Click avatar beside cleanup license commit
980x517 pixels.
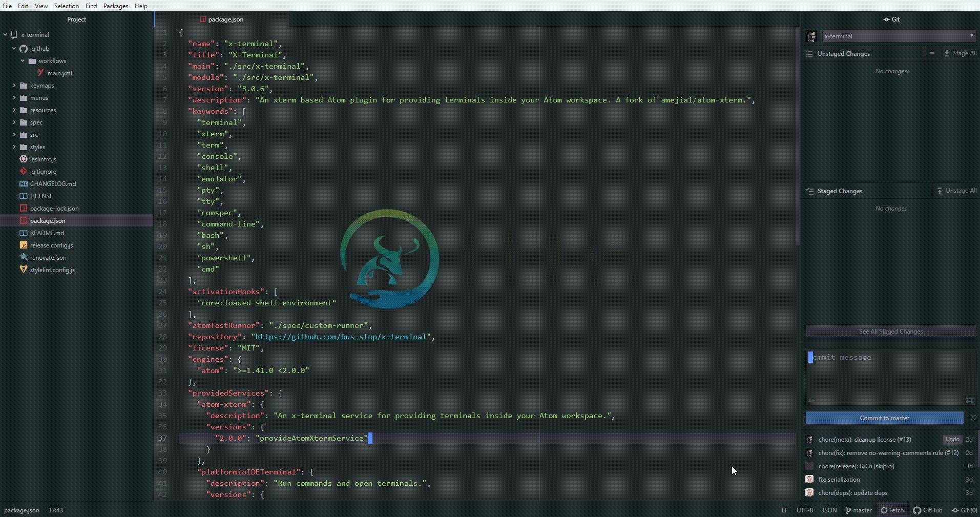tap(809, 440)
